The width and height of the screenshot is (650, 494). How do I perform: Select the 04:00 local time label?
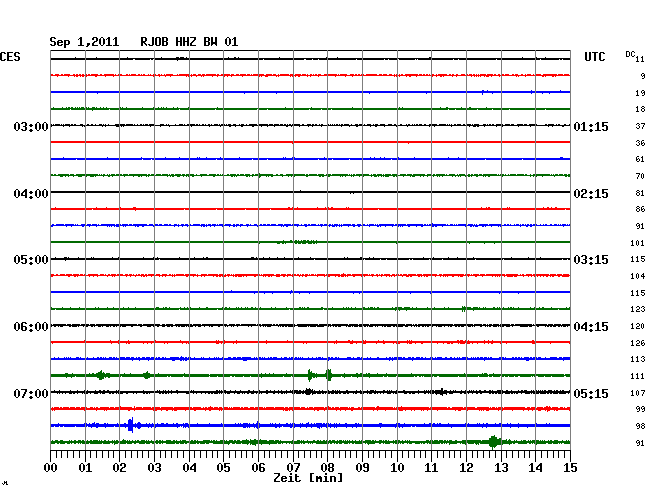coord(31,194)
